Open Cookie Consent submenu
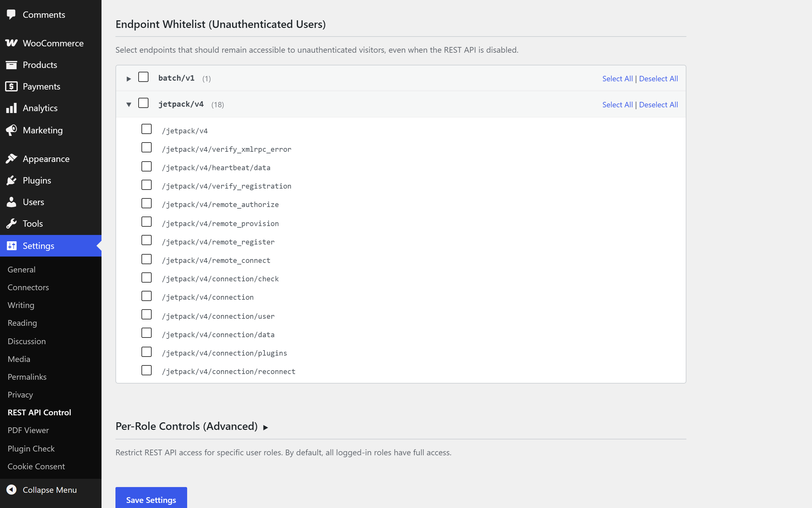Image resolution: width=812 pixels, height=508 pixels. pos(36,466)
